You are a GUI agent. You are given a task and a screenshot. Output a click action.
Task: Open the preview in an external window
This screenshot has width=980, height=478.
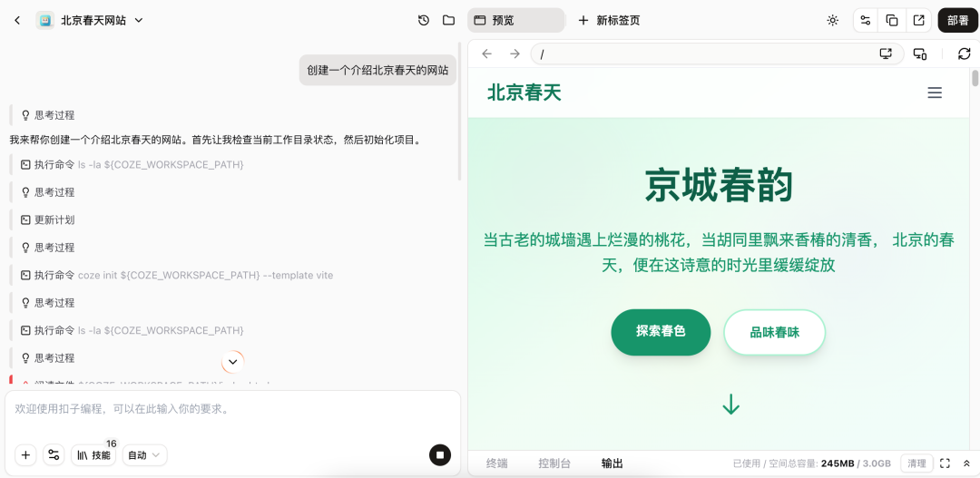coord(918,20)
